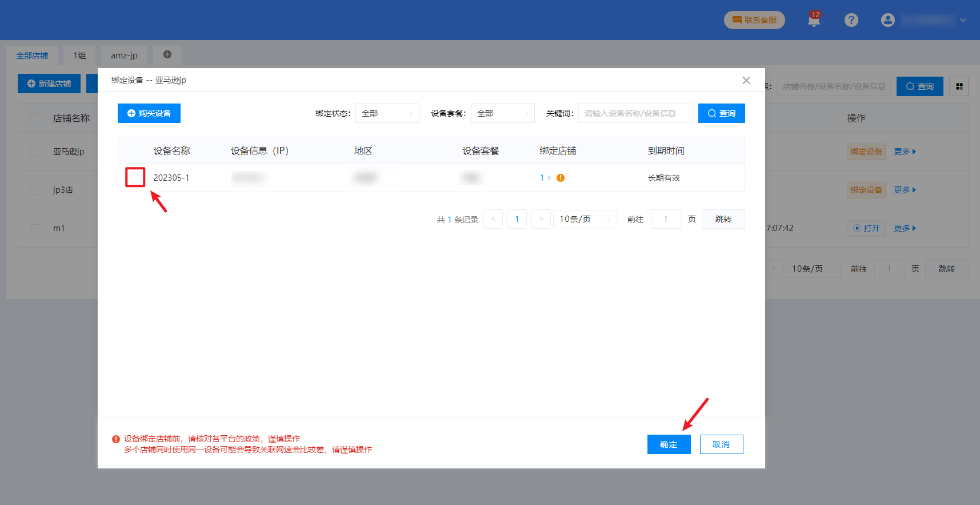This screenshot has width=980, height=505.
Task: Check the 亚马逊jp store row checkbox
Action: click(35, 152)
